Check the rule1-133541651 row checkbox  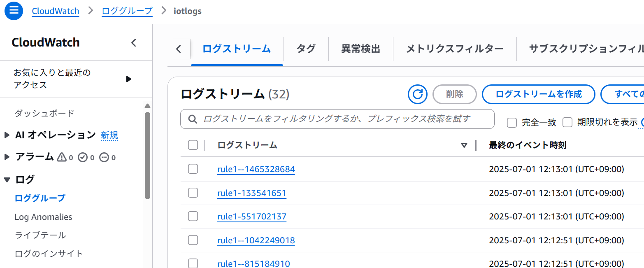coord(193,193)
